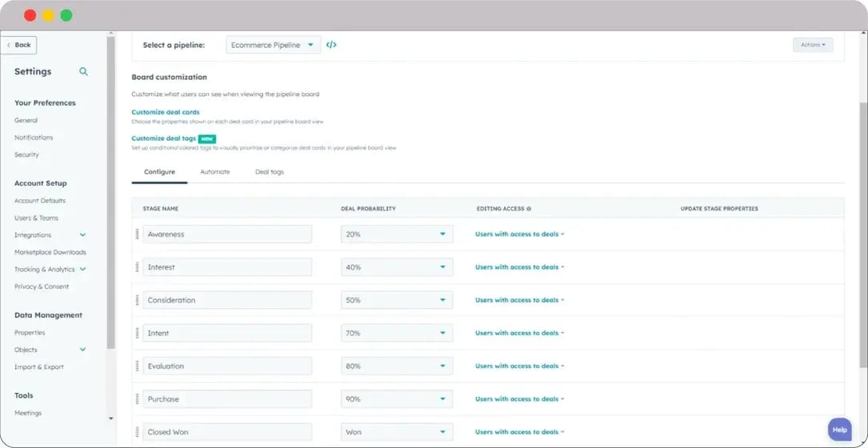Expand Integrations in settings sidebar
The width and height of the screenshot is (868, 448).
[82, 234]
